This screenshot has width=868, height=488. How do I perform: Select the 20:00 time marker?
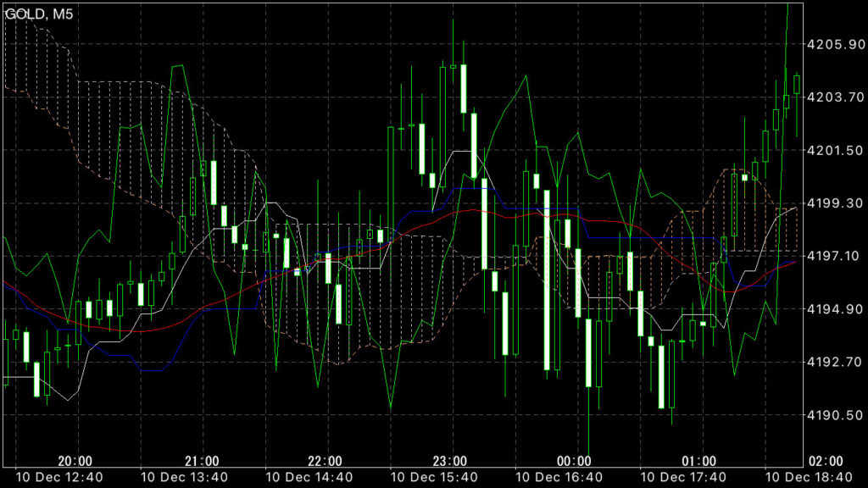click(x=75, y=461)
